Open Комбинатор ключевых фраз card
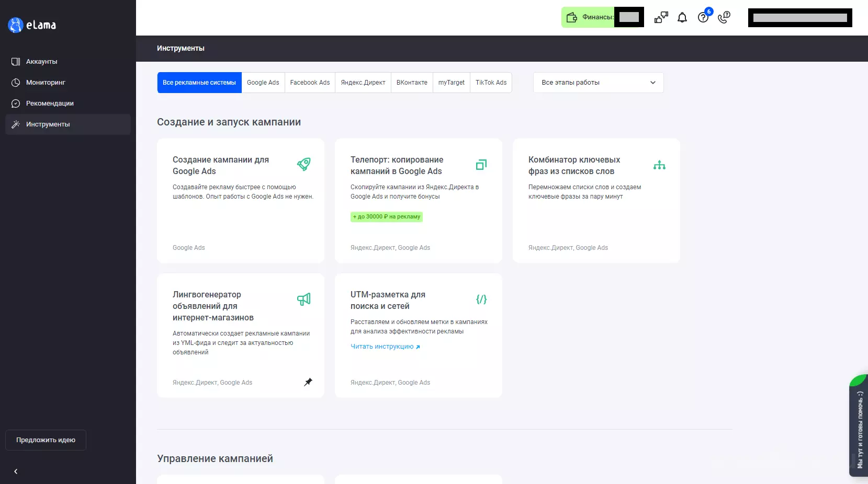 [596, 201]
